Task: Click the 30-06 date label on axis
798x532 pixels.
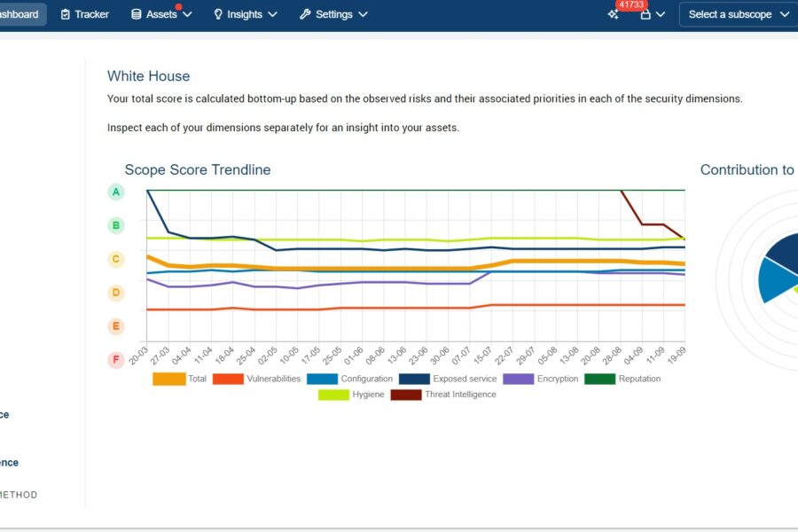Action: pos(439,356)
